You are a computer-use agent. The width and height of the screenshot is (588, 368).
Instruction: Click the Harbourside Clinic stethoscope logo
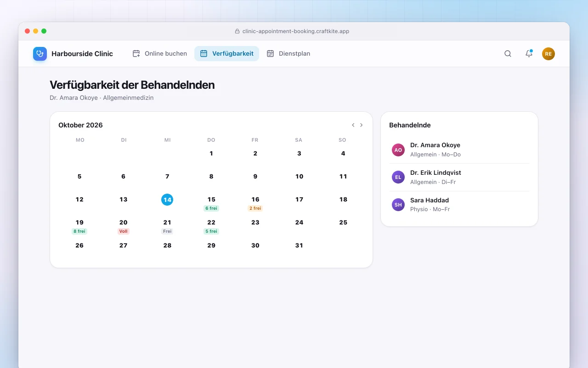coord(40,54)
